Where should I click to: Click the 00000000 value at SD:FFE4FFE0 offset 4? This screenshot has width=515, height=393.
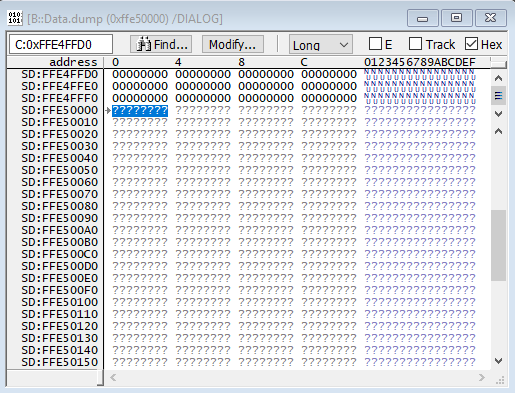point(203,86)
